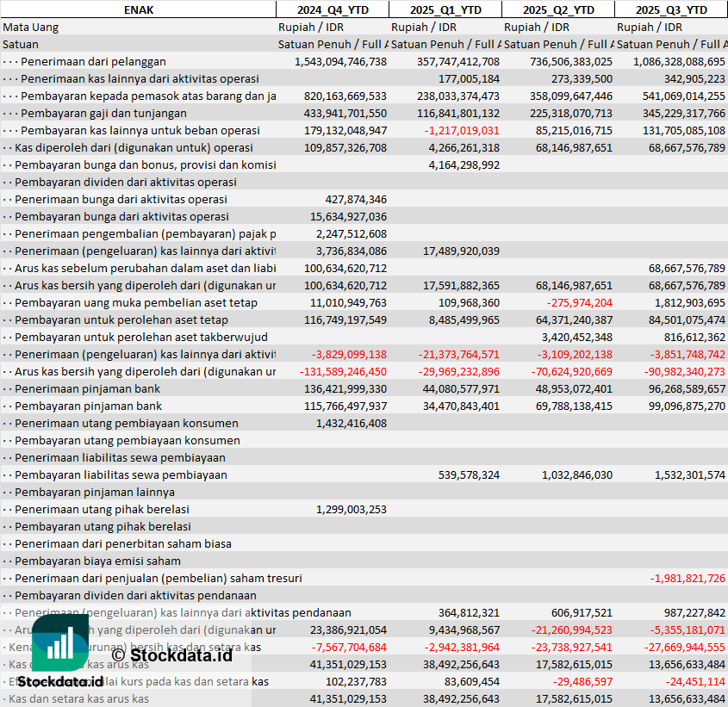Select red value -1,217,019,031

(462, 130)
